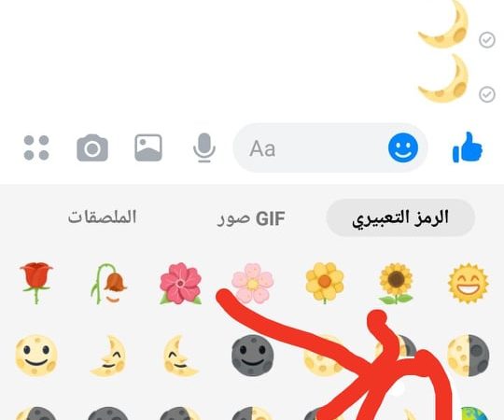The height and width of the screenshot is (420, 504).
Task: Select the smiling sun face emoji
Action: (x=469, y=283)
